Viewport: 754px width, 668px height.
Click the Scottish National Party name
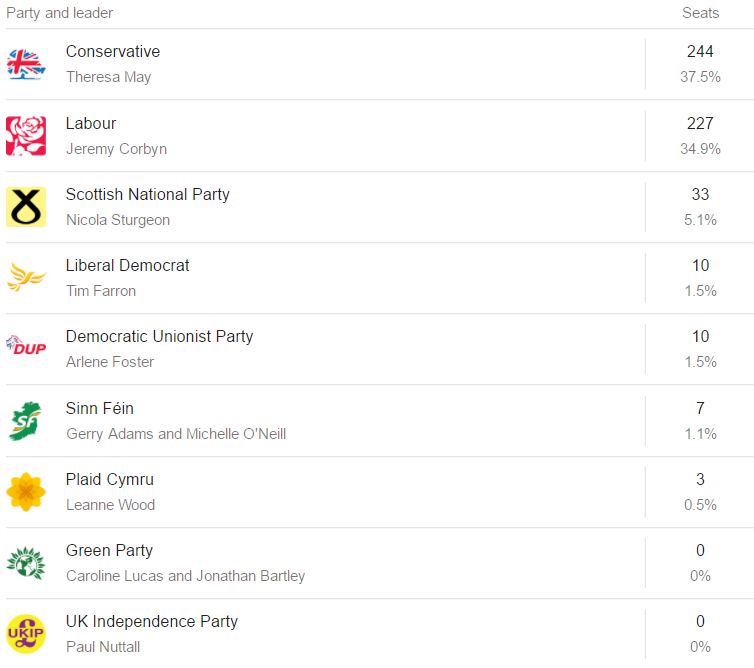pos(148,194)
